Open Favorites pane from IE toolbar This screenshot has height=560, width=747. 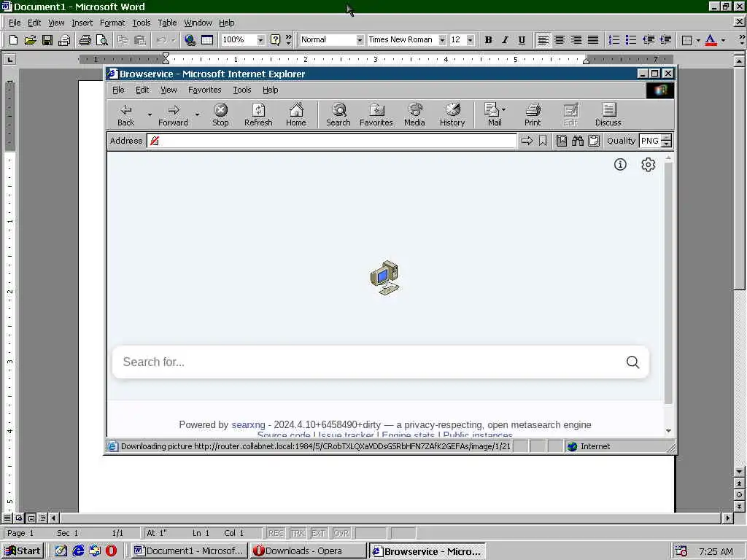(376, 115)
